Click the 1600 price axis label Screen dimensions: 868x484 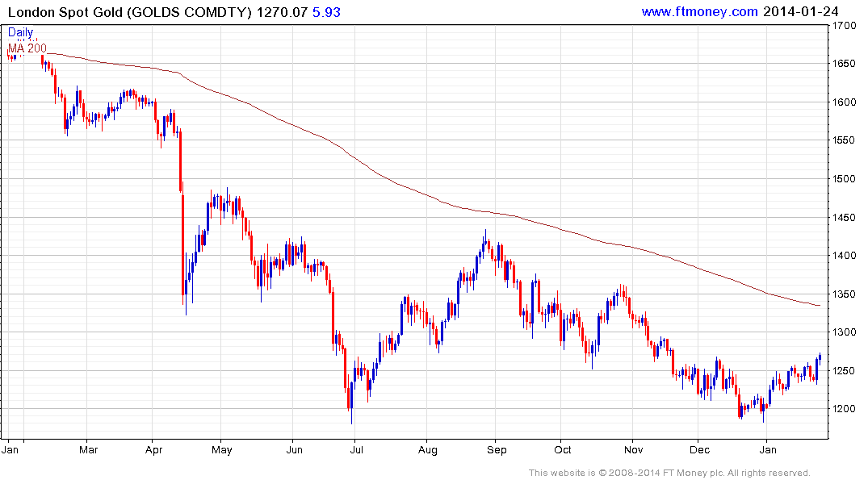845,102
